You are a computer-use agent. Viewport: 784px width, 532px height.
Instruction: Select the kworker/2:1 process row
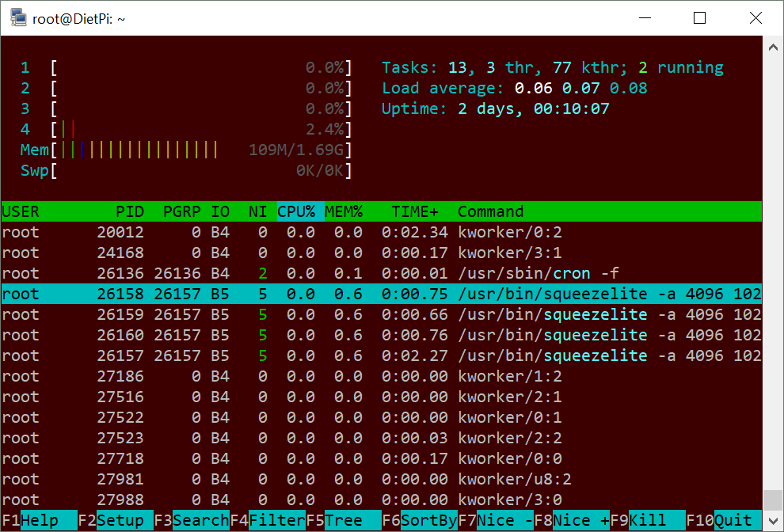pyautogui.click(x=382, y=397)
